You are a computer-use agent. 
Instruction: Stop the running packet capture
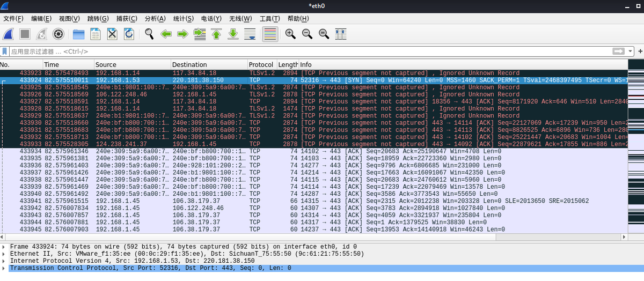(x=25, y=34)
